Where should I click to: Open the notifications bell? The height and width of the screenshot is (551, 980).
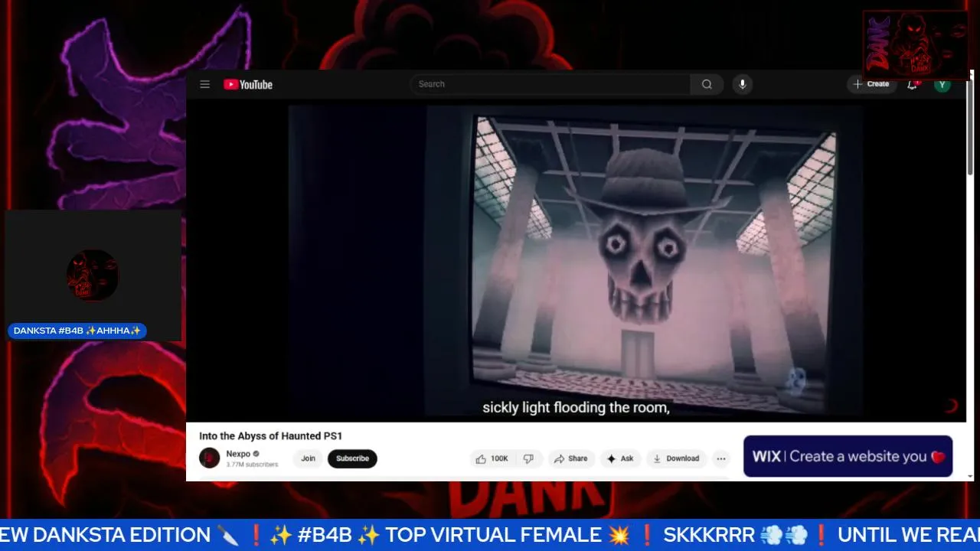[x=912, y=84]
